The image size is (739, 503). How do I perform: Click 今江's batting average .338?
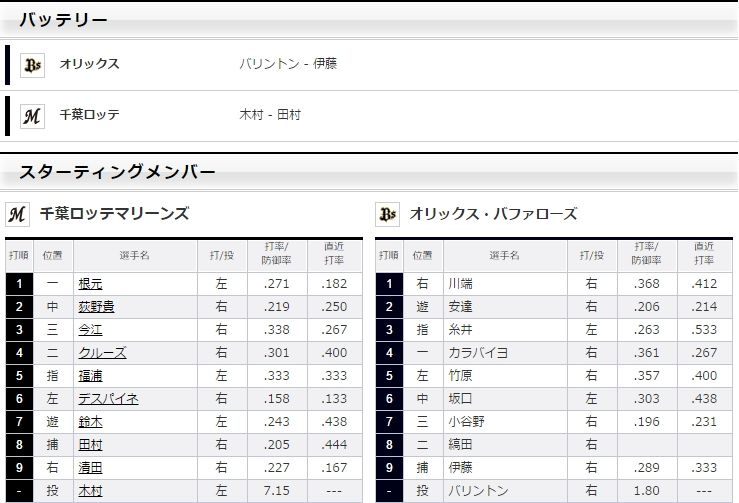[277, 330]
